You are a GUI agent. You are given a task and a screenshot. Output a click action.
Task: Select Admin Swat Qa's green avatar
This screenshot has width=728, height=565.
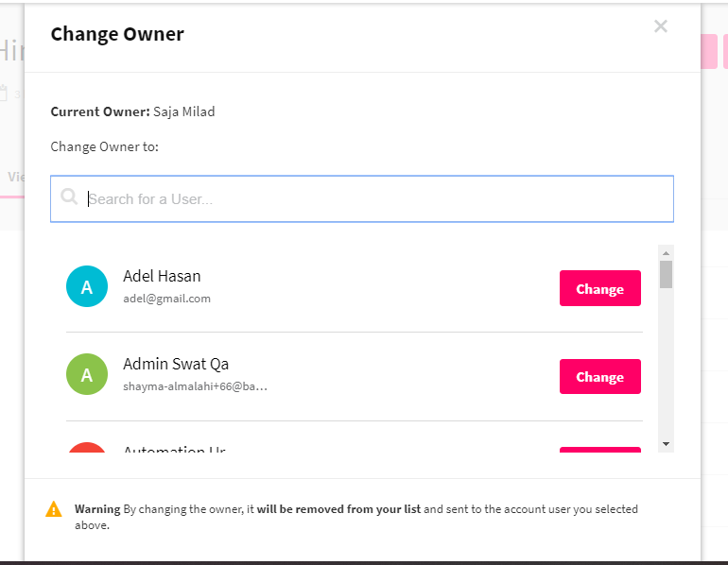tap(87, 374)
